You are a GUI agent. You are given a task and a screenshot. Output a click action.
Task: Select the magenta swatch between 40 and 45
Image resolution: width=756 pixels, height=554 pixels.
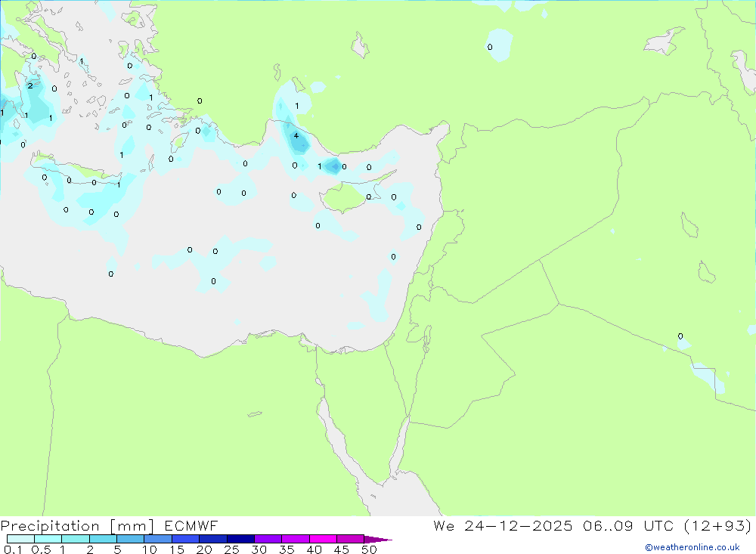pyautogui.click(x=323, y=539)
